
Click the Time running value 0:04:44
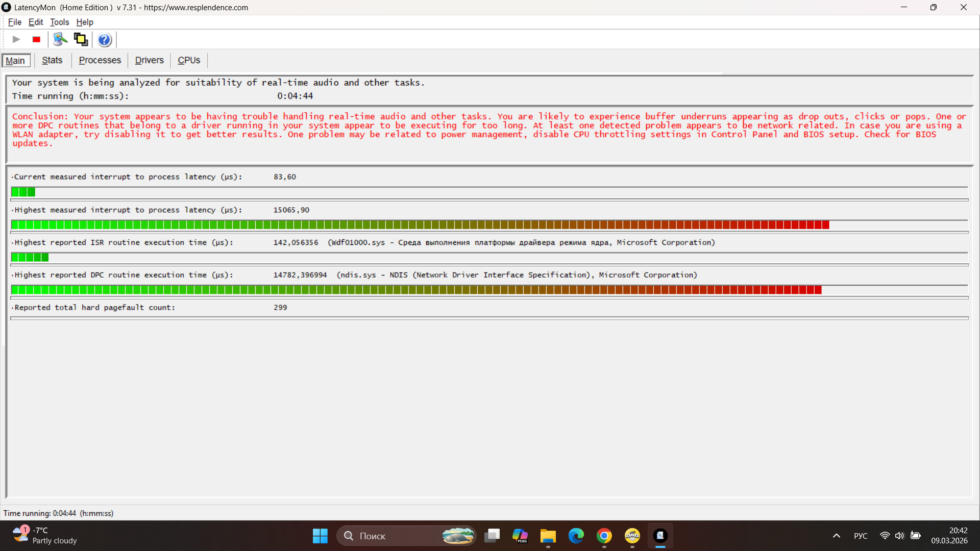(x=295, y=96)
